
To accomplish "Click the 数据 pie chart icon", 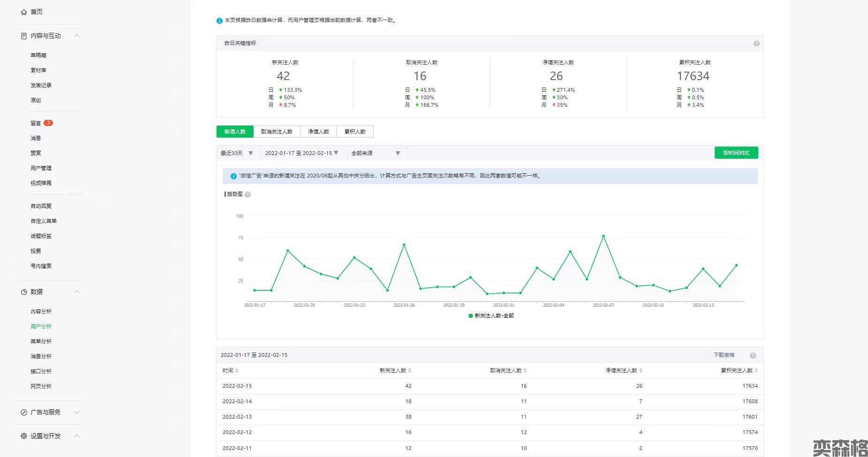I will tap(24, 292).
